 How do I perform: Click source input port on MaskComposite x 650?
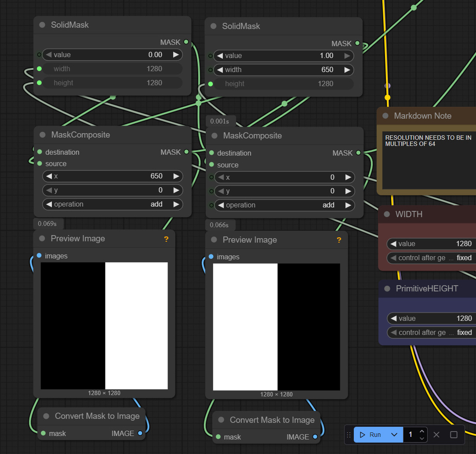(x=40, y=163)
